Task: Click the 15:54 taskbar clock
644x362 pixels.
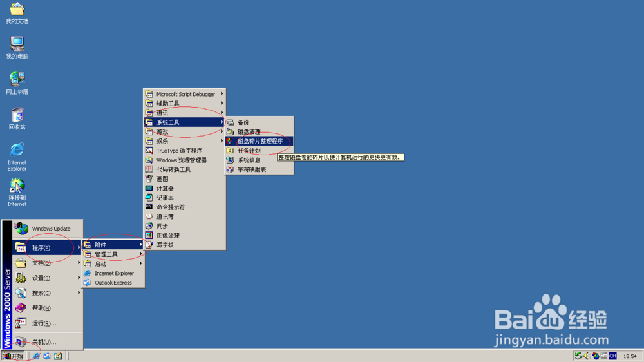Action: pyautogui.click(x=630, y=356)
